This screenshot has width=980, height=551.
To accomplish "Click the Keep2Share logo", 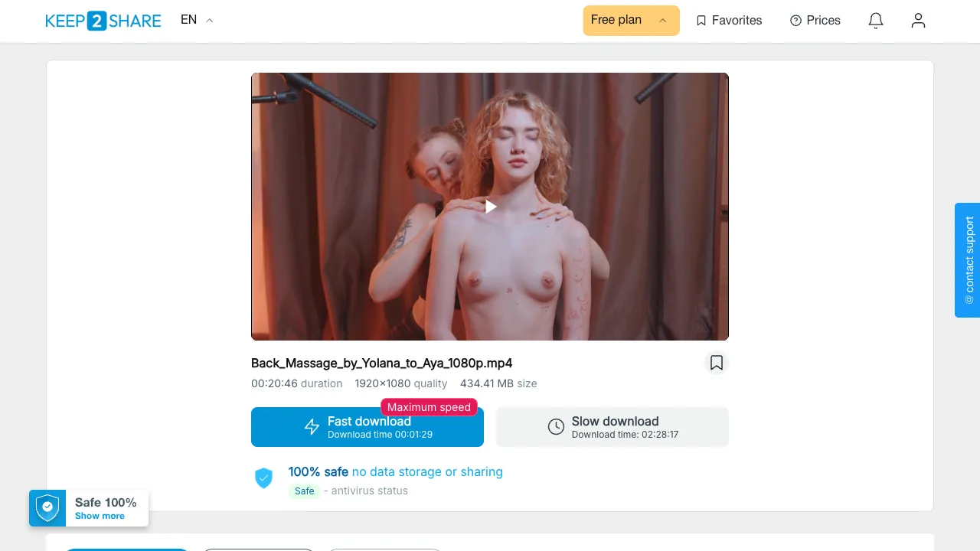I will pyautogui.click(x=103, y=21).
